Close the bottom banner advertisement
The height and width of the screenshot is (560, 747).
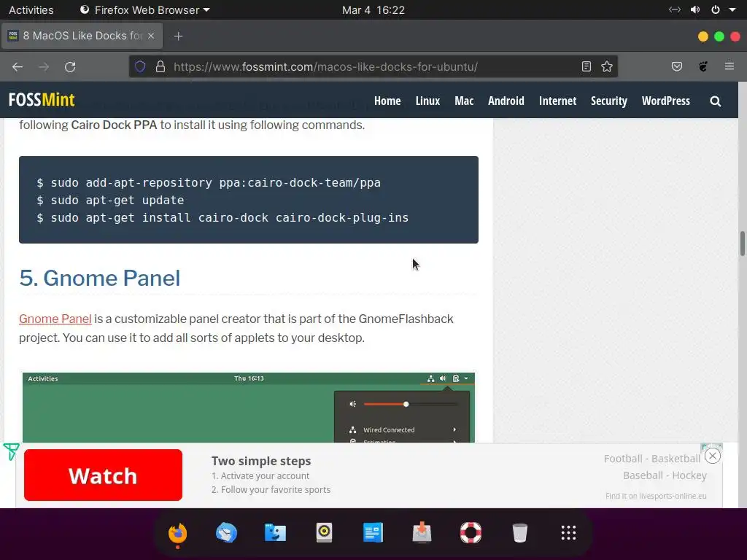[x=713, y=456]
